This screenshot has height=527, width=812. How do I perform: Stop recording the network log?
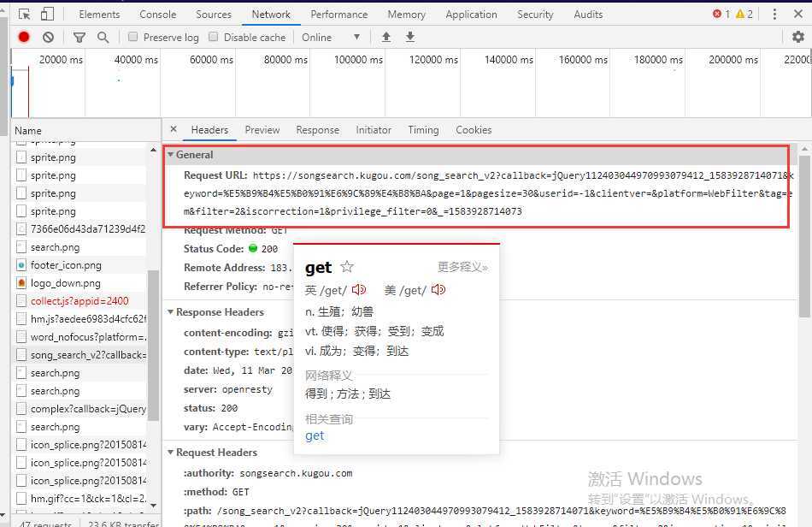click(24, 37)
